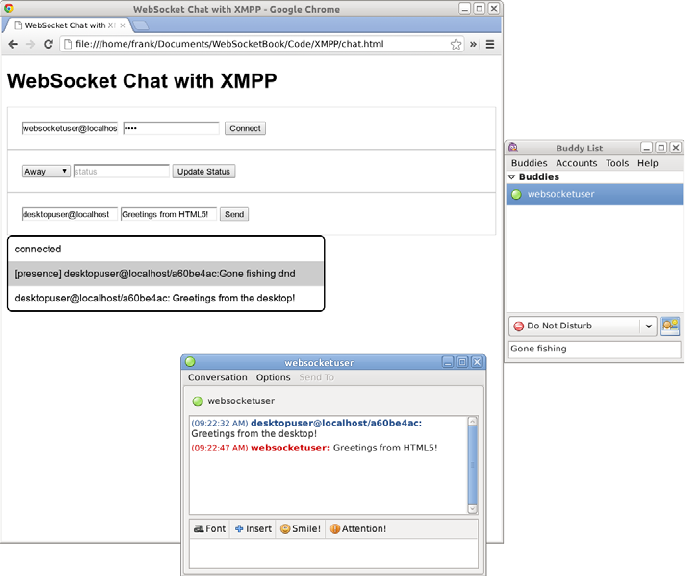Click the desktopuser@localhost recipient field
685x576 pixels.
[70, 214]
